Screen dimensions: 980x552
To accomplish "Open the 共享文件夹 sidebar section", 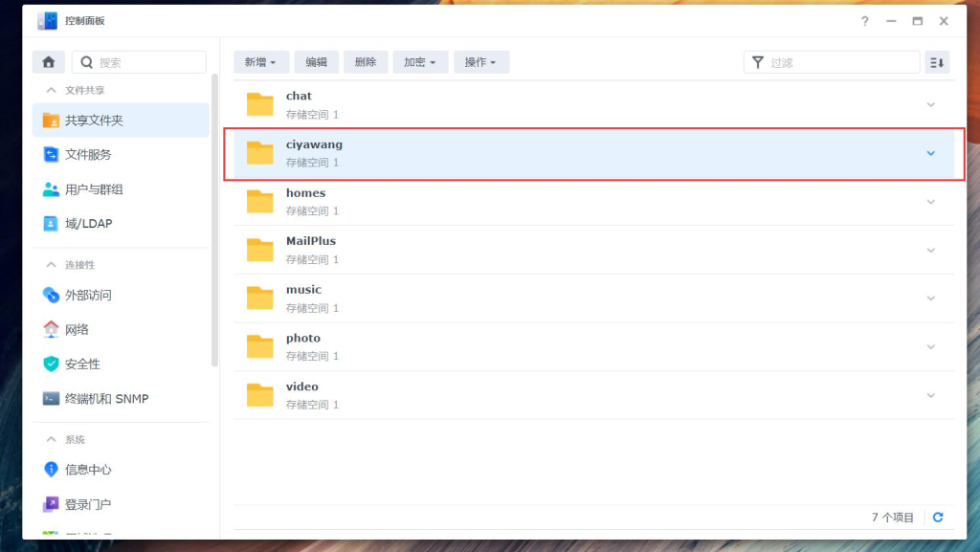I will coord(94,119).
